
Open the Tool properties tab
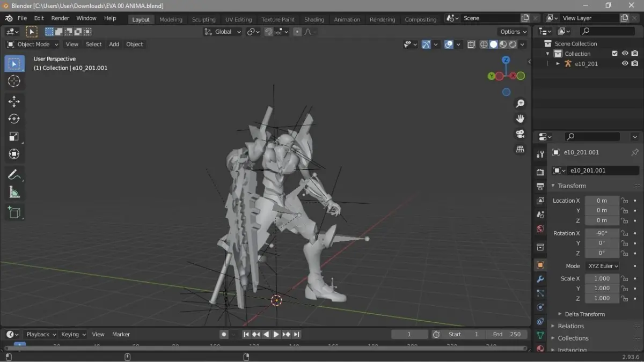pos(540,154)
